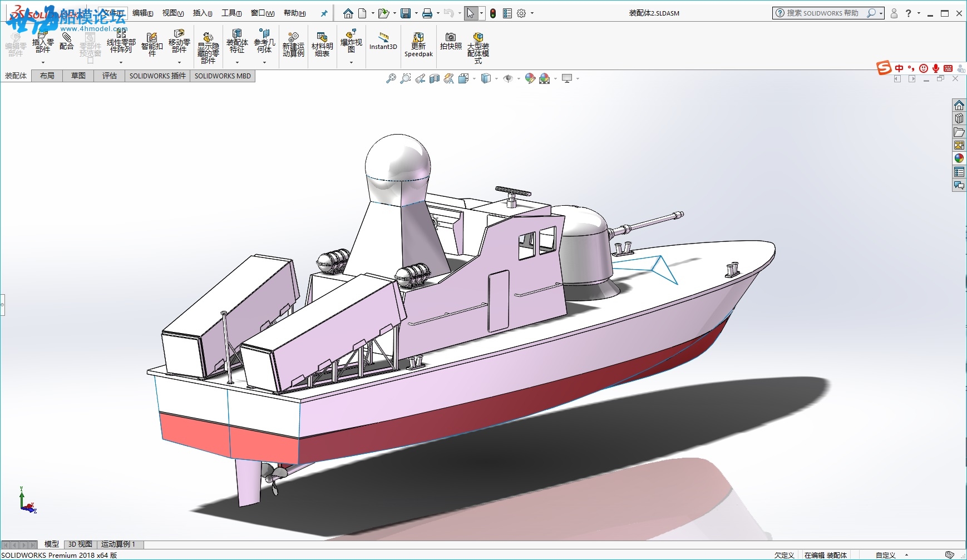Open the View (视图) menu
967x560 pixels.
click(x=173, y=13)
